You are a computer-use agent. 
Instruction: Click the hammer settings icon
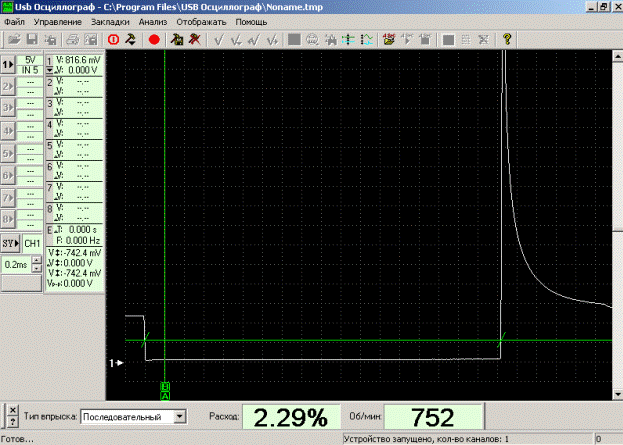(131, 39)
